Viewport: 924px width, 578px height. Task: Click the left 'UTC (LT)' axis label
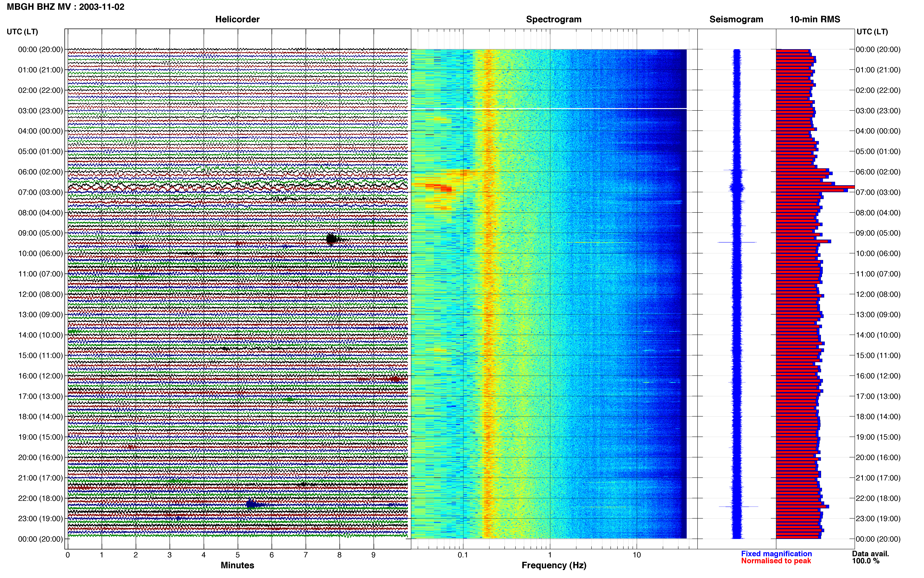22,32
